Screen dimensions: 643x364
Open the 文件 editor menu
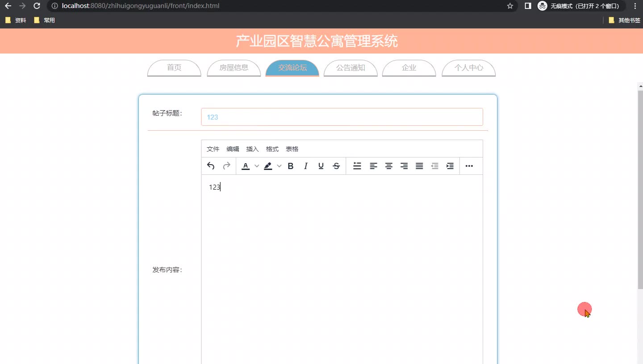(x=213, y=149)
